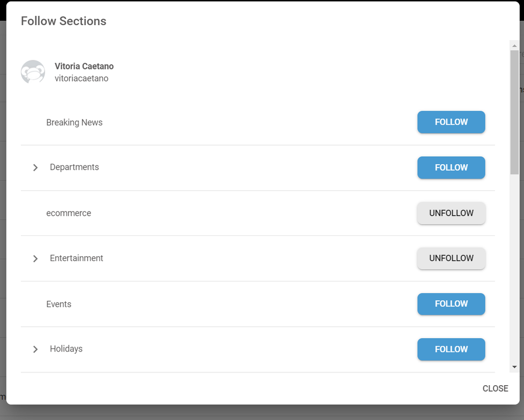Click the scrollbar down arrow

click(x=514, y=367)
